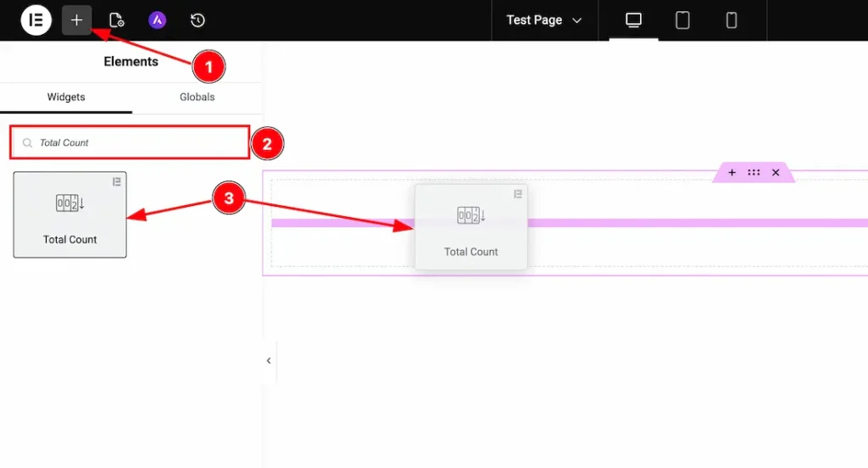868x468 pixels.
Task: Switch to mobile preview mode
Action: [x=732, y=20]
